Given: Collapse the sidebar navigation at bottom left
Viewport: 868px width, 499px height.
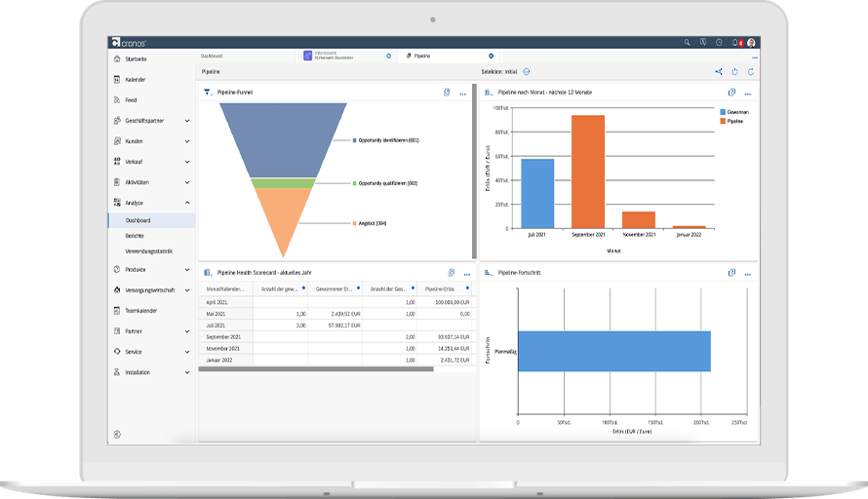Looking at the screenshot, I should tap(117, 434).
